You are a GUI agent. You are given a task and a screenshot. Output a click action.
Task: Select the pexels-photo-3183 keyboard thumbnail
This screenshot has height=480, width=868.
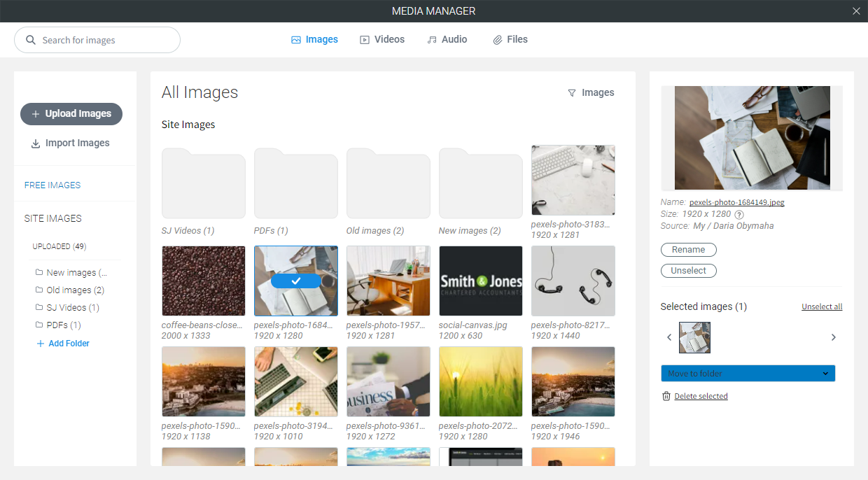pyautogui.click(x=573, y=180)
